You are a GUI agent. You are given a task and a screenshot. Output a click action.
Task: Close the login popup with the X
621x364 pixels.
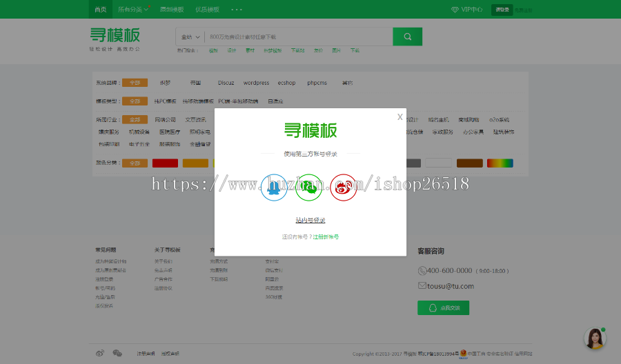point(400,117)
